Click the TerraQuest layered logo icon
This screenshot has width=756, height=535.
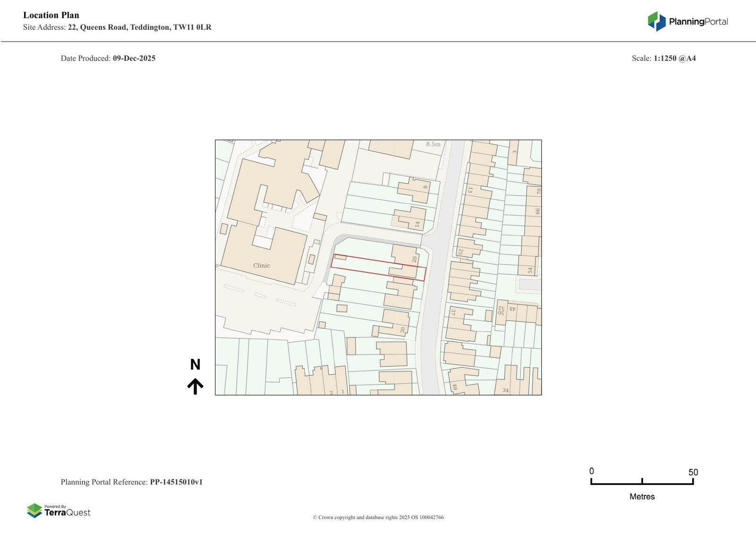pos(34,510)
